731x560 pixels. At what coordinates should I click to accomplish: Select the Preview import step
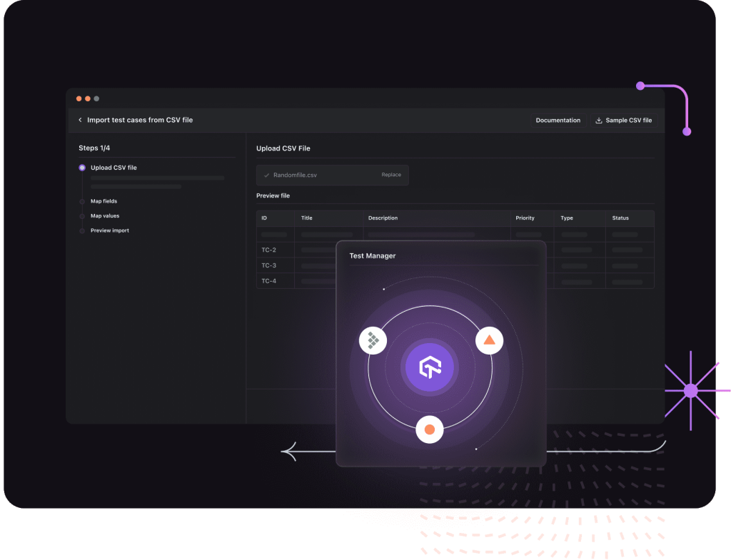[109, 230]
